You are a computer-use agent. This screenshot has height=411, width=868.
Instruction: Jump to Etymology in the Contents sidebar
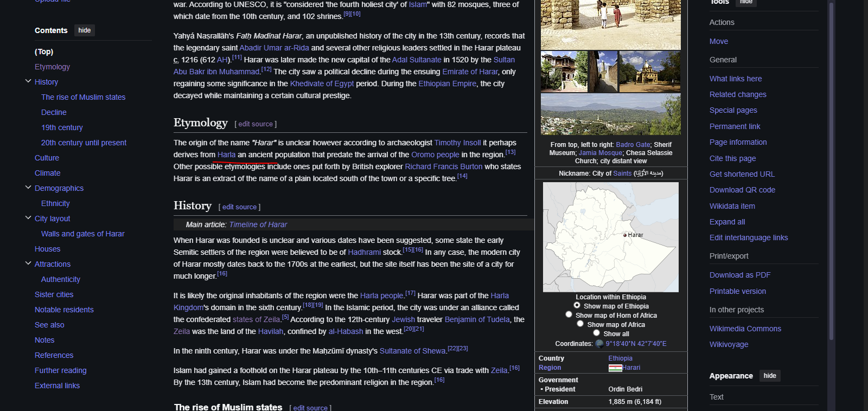(52, 67)
